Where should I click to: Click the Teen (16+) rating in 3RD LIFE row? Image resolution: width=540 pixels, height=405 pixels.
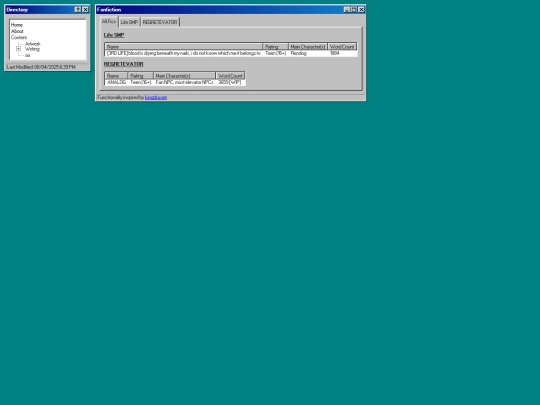click(276, 53)
